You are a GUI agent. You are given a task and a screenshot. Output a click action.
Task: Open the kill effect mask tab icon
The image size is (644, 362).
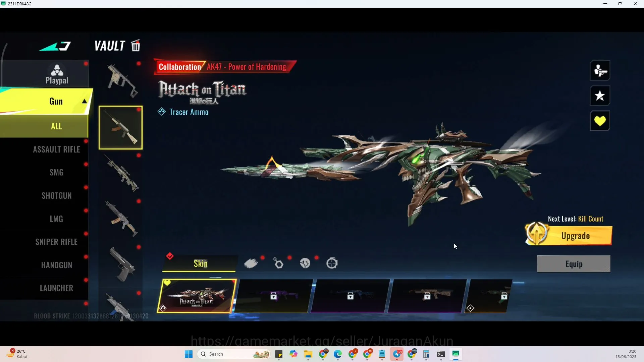(x=305, y=263)
